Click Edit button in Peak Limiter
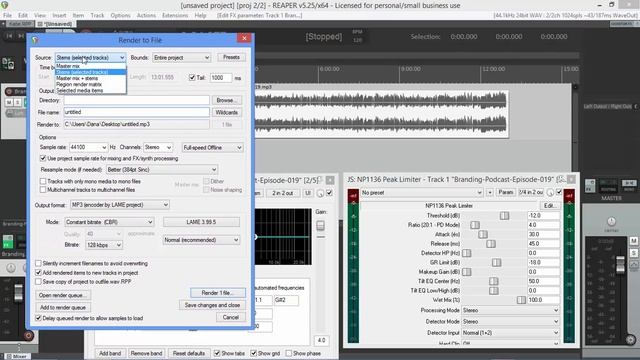Image resolution: width=640 pixels, height=360 pixels. pyautogui.click(x=549, y=206)
